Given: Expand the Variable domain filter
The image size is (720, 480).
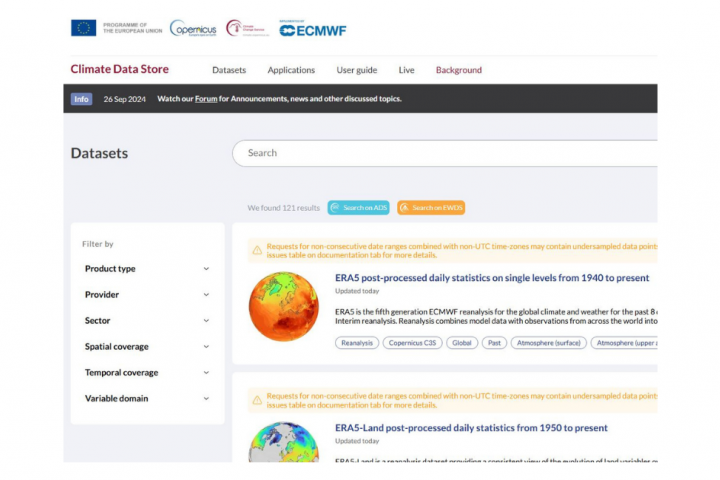Looking at the screenshot, I should click(x=147, y=399).
